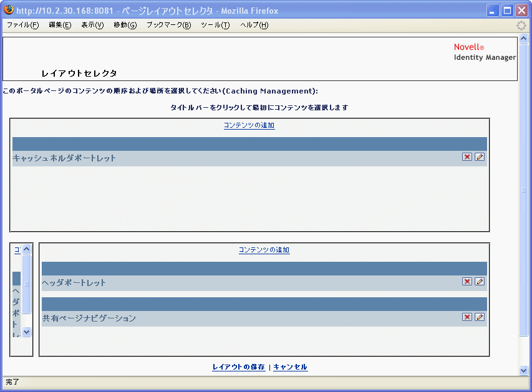The image size is (532, 392).
Task: Edit the キャッシュホルダポートレット portlet settings
Action: coord(480,156)
